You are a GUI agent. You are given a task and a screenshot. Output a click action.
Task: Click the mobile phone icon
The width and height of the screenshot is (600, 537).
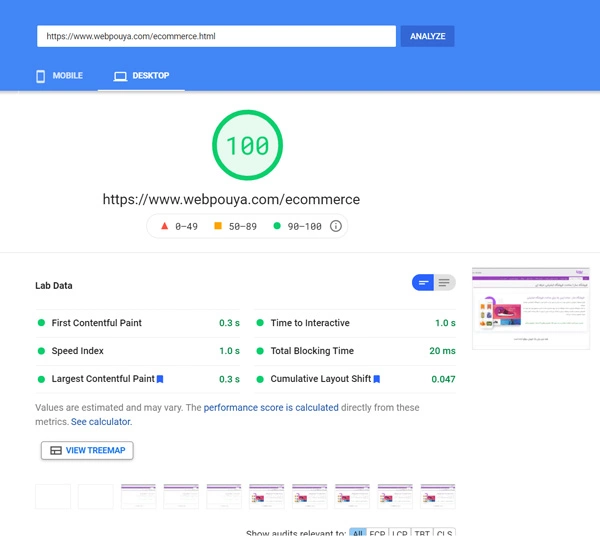pos(40,76)
